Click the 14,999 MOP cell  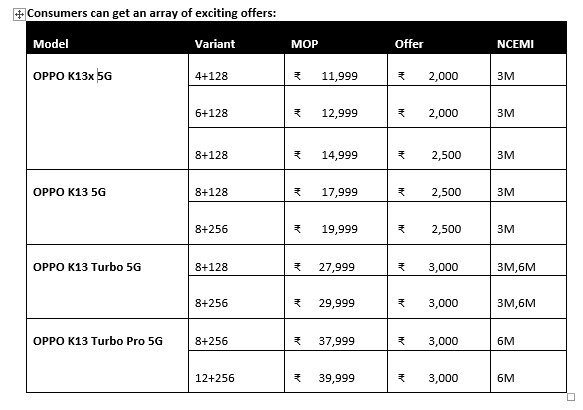336,149
